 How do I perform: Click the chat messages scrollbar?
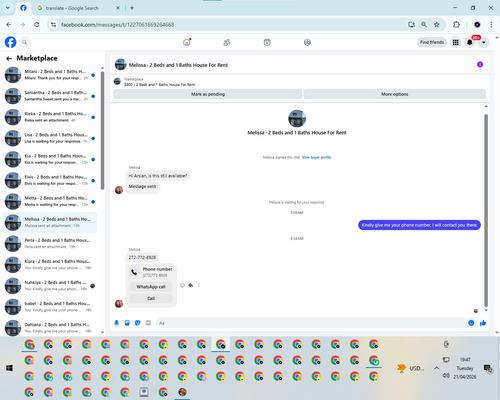click(486, 210)
